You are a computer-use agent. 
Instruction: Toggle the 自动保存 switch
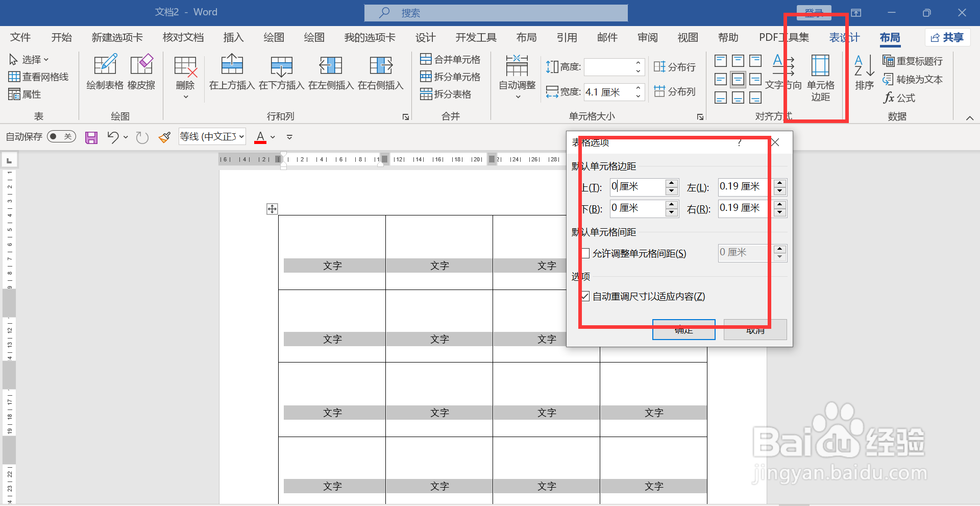(x=61, y=136)
